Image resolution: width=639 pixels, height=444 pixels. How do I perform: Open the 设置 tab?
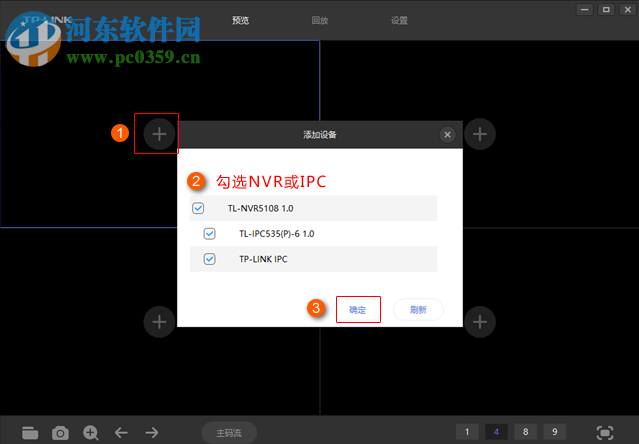pyautogui.click(x=399, y=20)
